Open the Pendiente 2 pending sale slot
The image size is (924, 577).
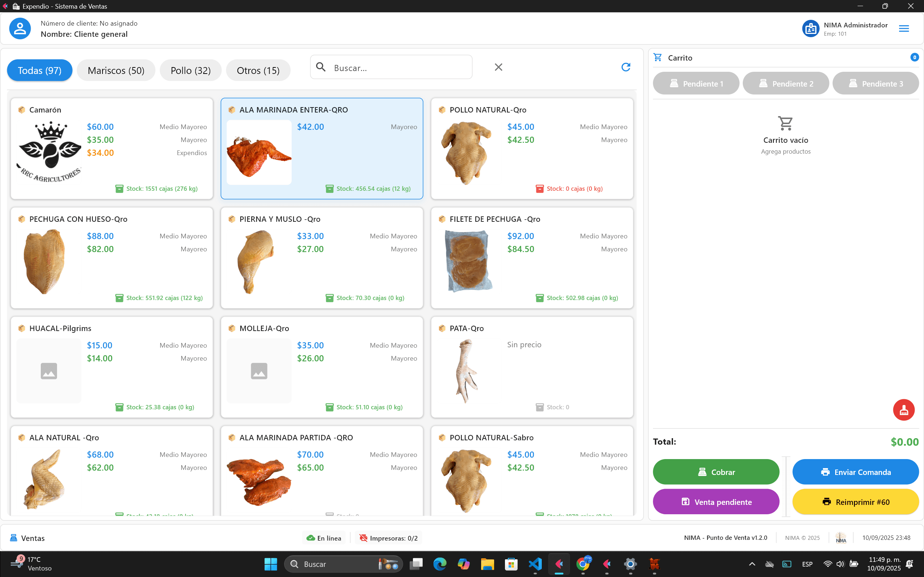click(x=785, y=83)
